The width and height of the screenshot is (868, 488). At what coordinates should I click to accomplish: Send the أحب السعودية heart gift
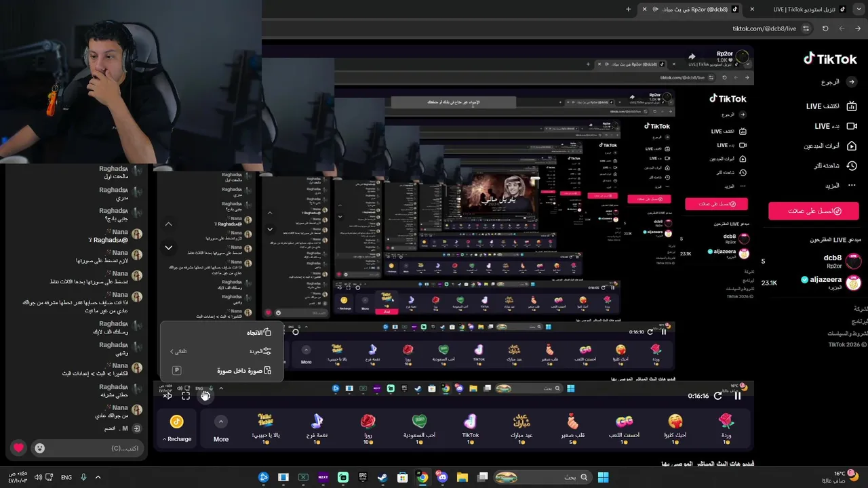pyautogui.click(x=420, y=428)
